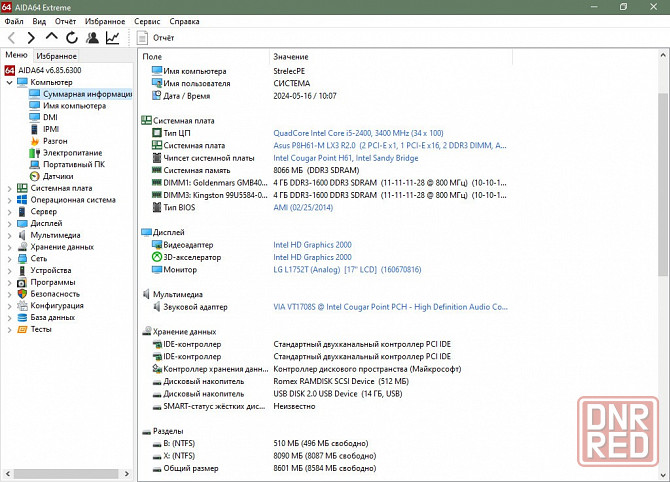This screenshot has width=670, height=482.
Task: Click the Дата / Время clock icon
Action: tap(157, 96)
